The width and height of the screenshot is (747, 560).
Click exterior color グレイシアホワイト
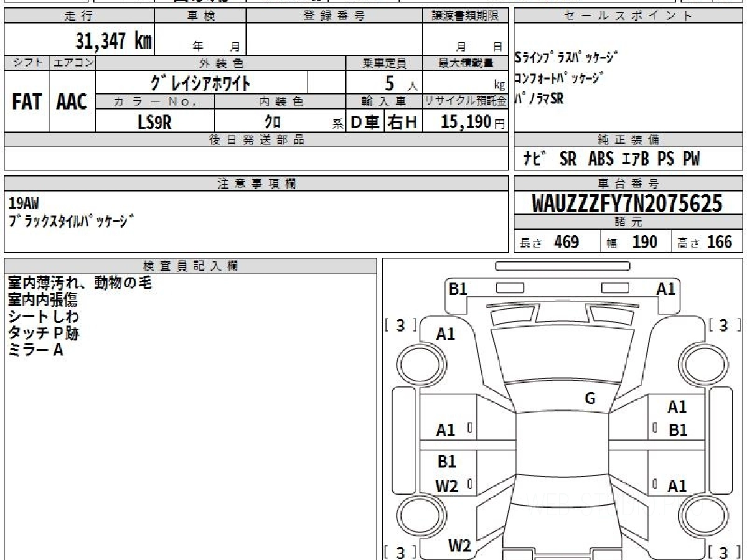pyautogui.click(x=201, y=82)
